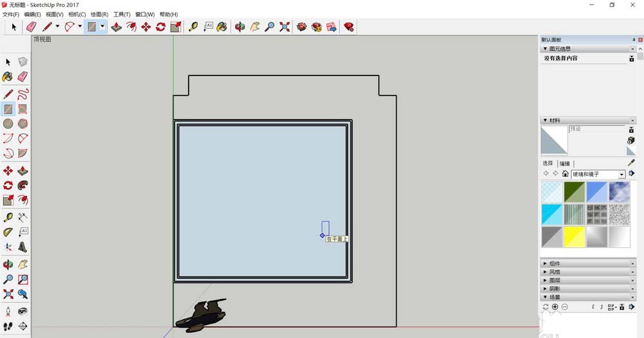Image resolution: width=644 pixels, height=338 pixels.
Task: Click the remove scene minus icon
Action: pos(565,307)
